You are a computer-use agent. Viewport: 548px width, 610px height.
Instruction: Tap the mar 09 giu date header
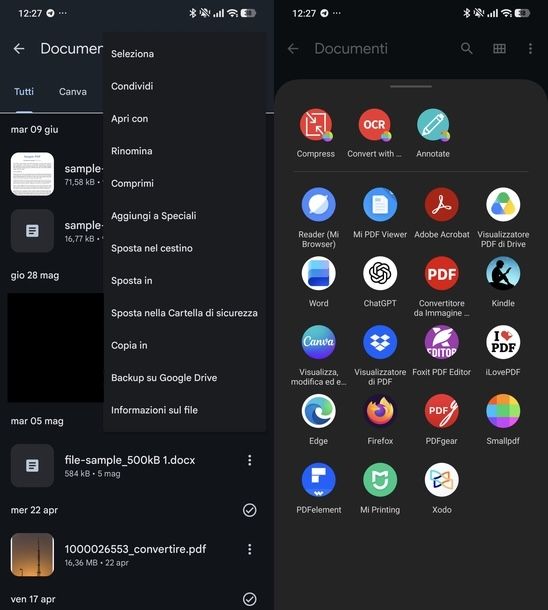click(35, 130)
